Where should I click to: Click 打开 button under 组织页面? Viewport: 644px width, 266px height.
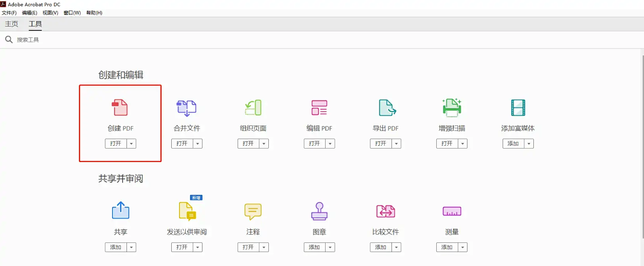tap(249, 144)
